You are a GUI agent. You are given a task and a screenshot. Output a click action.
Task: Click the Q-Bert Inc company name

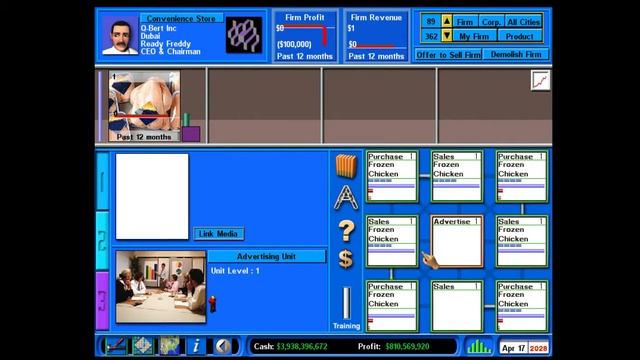pos(158,28)
